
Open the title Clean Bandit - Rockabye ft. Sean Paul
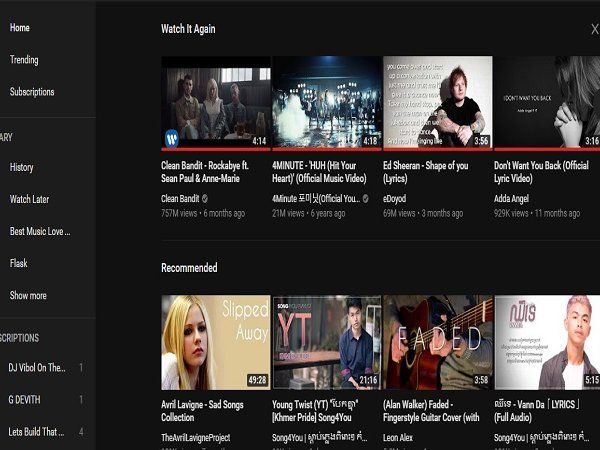(x=205, y=172)
